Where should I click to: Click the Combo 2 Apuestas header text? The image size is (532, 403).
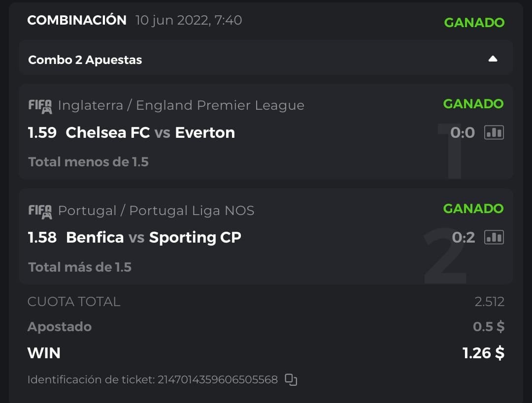tap(85, 60)
